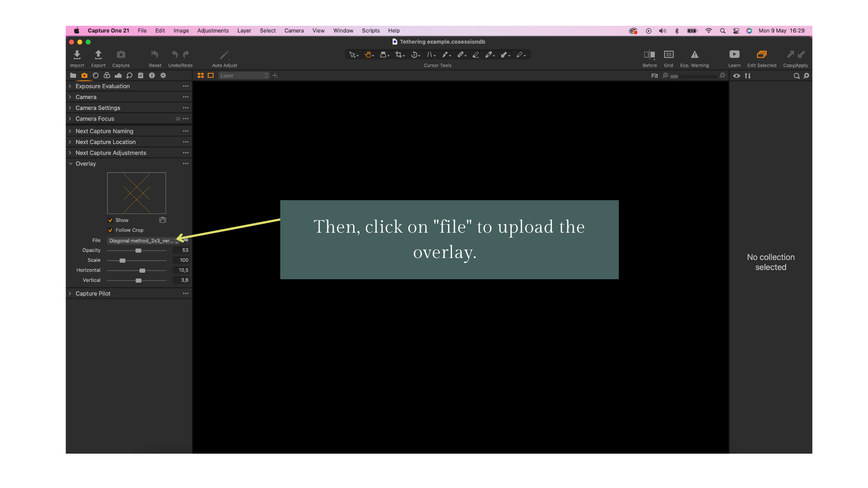
Task: Toggle Edit Selected variants
Action: pyautogui.click(x=761, y=55)
